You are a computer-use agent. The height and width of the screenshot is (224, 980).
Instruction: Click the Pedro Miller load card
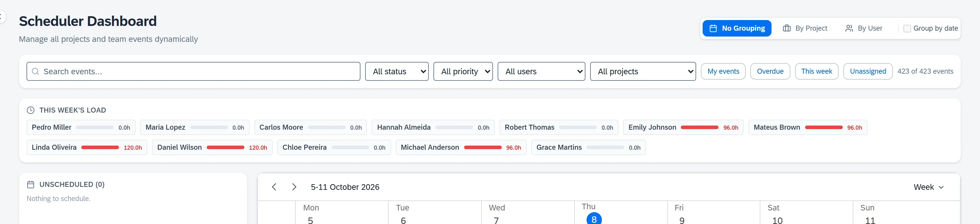click(81, 128)
